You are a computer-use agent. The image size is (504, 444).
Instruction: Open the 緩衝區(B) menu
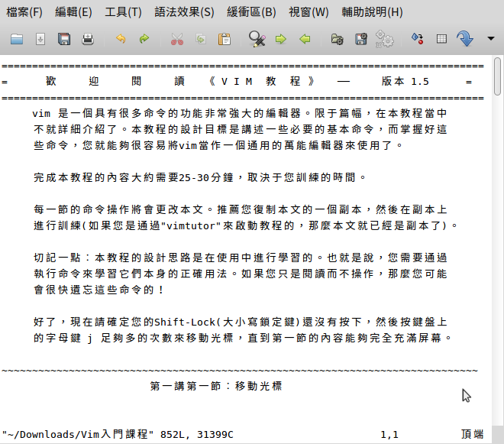click(251, 12)
